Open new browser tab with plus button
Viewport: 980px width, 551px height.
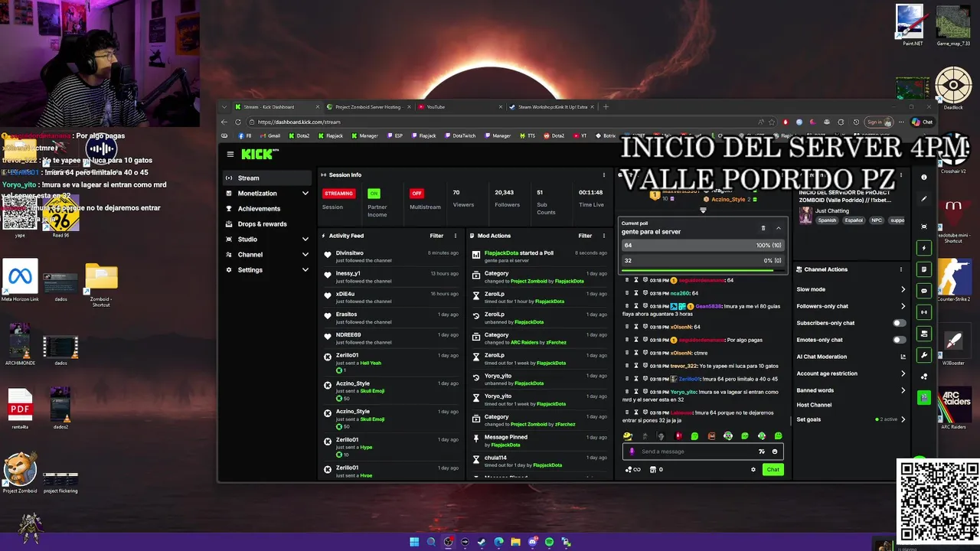point(606,107)
